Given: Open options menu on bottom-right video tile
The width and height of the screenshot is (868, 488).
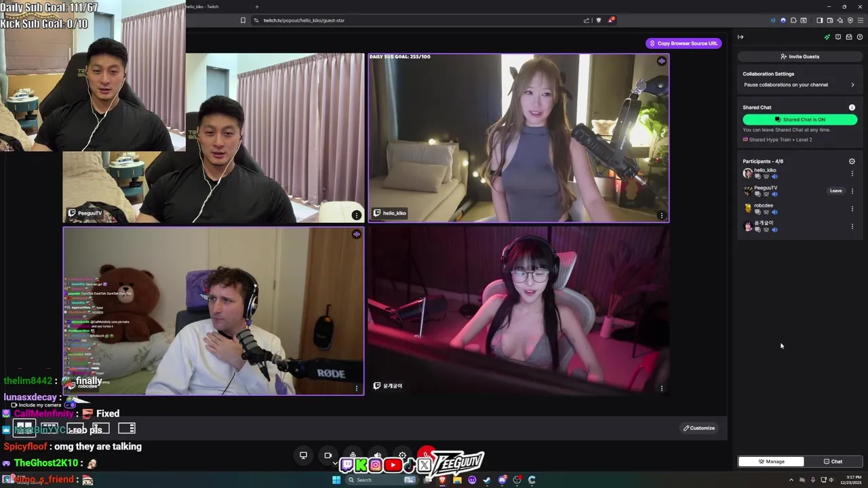Looking at the screenshot, I should pyautogui.click(x=662, y=388).
